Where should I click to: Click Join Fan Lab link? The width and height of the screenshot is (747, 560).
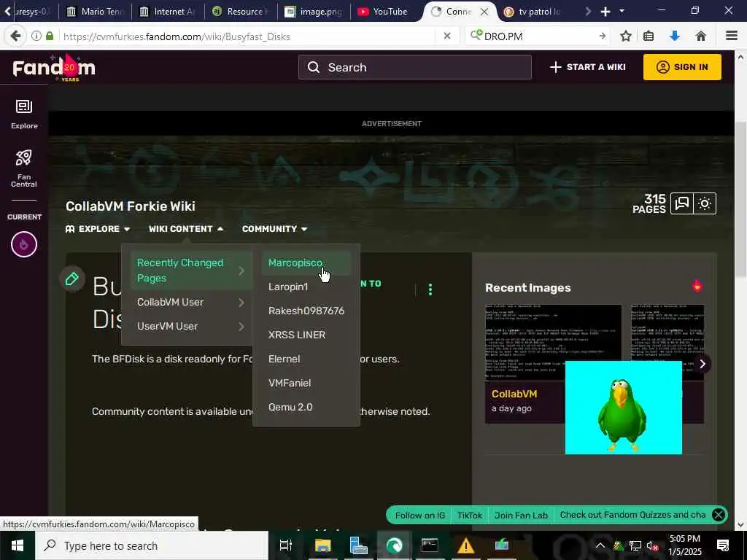[x=521, y=515]
